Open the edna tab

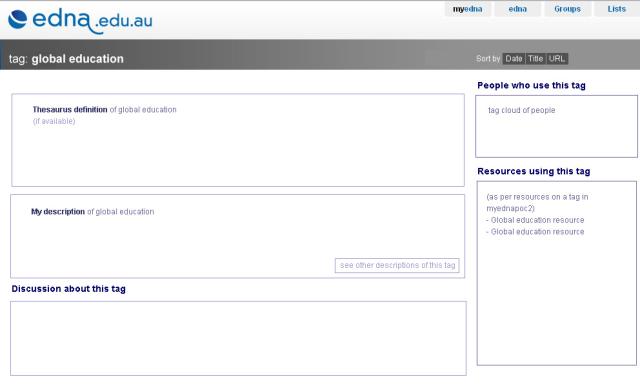pyautogui.click(x=518, y=9)
